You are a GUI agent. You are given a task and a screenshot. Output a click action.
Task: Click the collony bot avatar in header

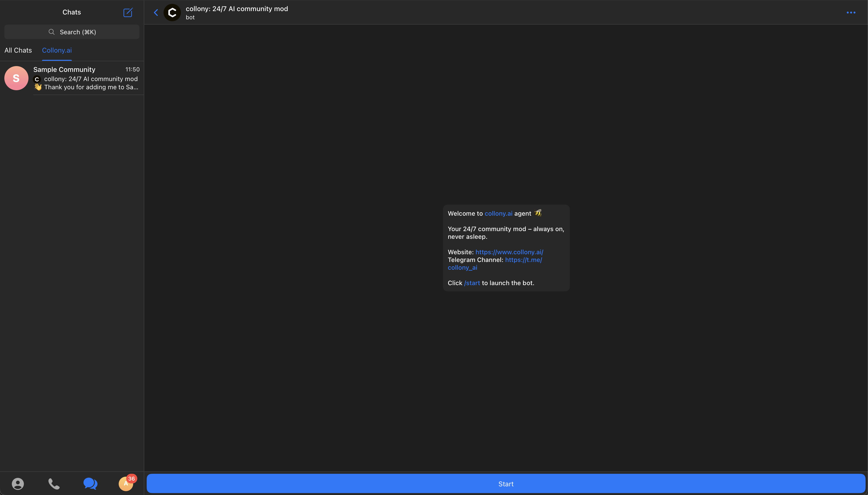[x=172, y=13]
